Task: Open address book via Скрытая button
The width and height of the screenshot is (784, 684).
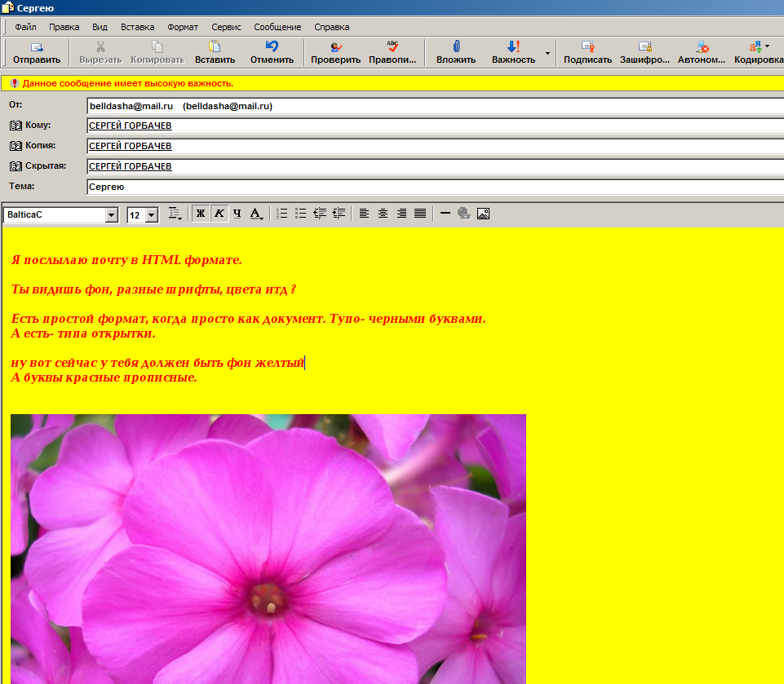Action: click(x=38, y=165)
